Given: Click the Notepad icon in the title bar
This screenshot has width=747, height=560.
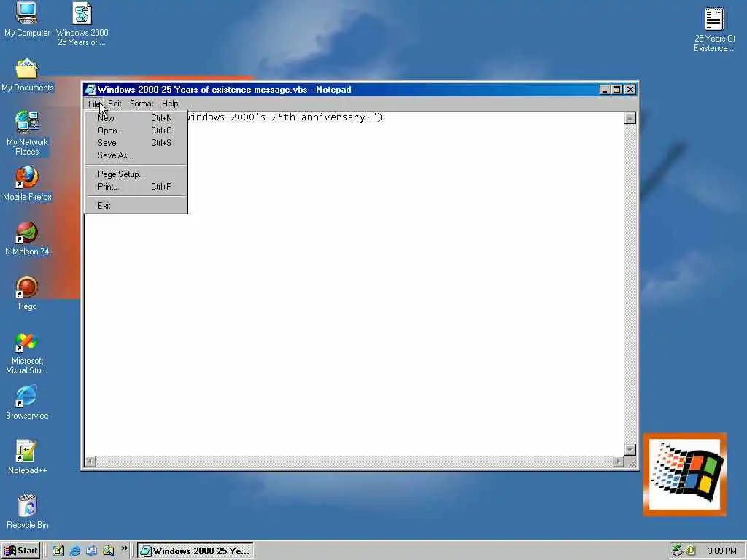Looking at the screenshot, I should pyautogui.click(x=90, y=90).
